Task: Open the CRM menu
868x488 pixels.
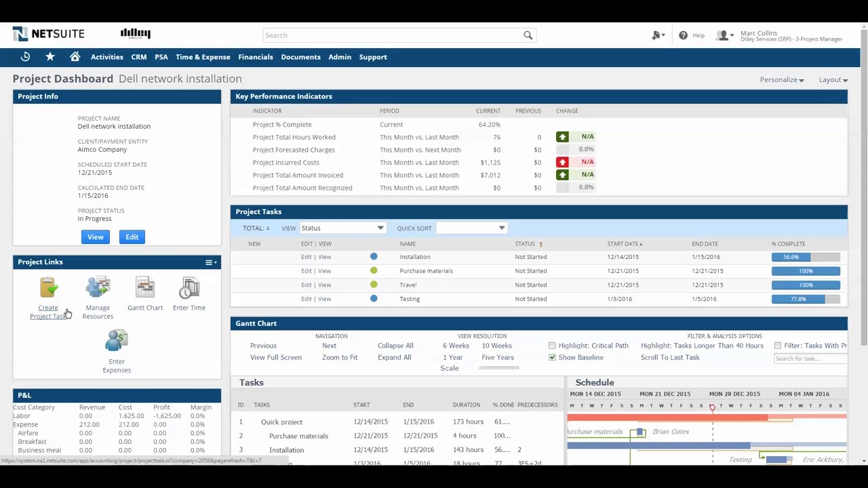Action: click(x=139, y=57)
